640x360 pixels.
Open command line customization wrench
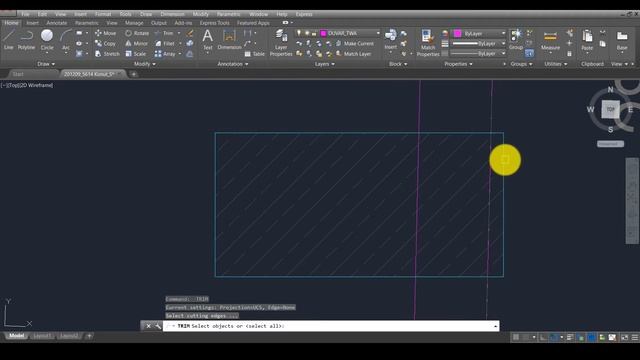coord(158,326)
